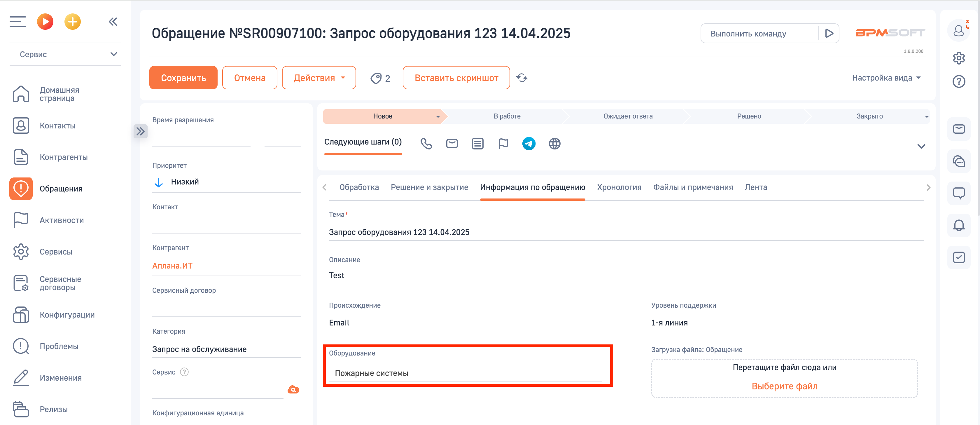Select the phone call icon in next steps
This screenshot has width=980, height=425.
click(x=426, y=144)
